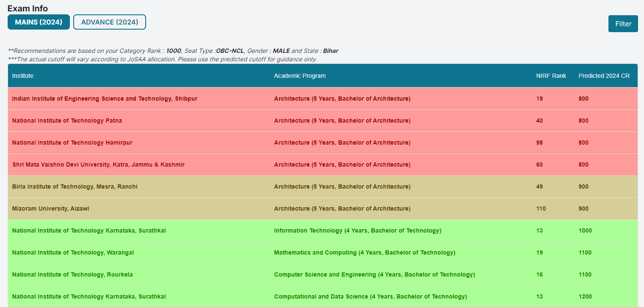
Task: Click the Information Technology program cell
Action: (x=357, y=230)
